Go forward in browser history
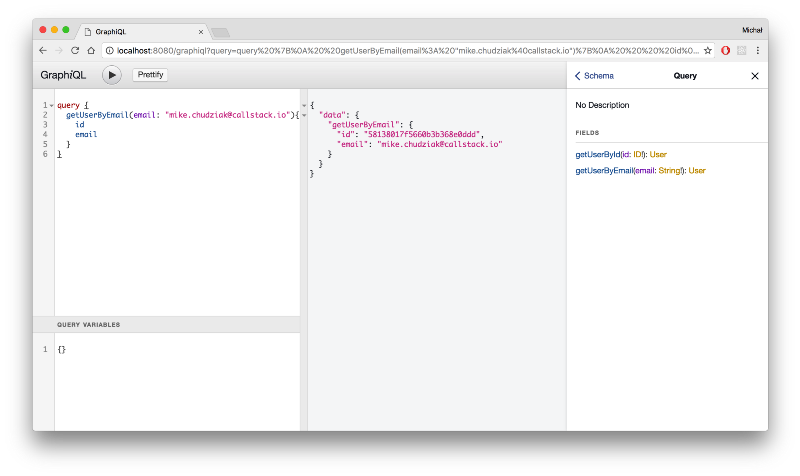The width and height of the screenshot is (800, 476). click(x=59, y=51)
